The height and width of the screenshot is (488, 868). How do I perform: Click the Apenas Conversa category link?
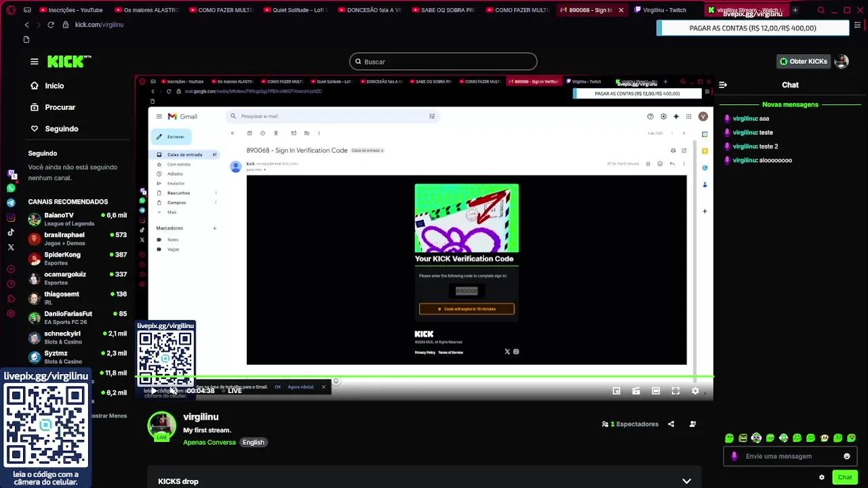pos(210,443)
